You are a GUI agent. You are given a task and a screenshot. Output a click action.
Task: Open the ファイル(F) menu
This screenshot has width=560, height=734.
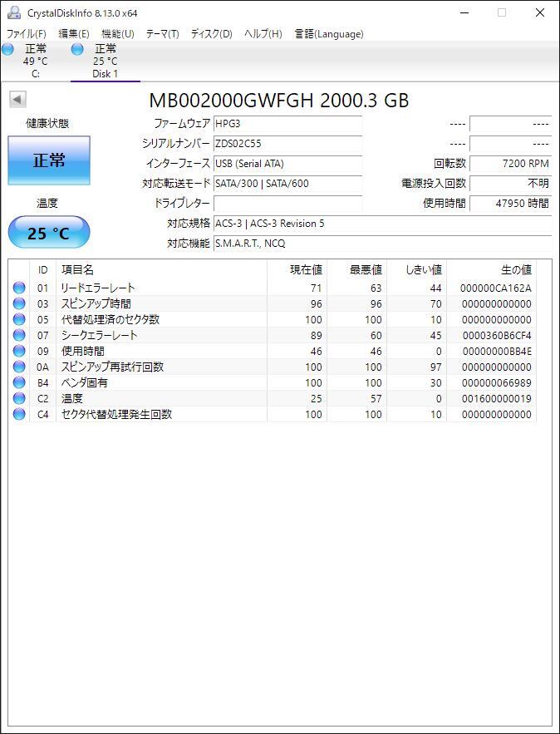point(27,34)
